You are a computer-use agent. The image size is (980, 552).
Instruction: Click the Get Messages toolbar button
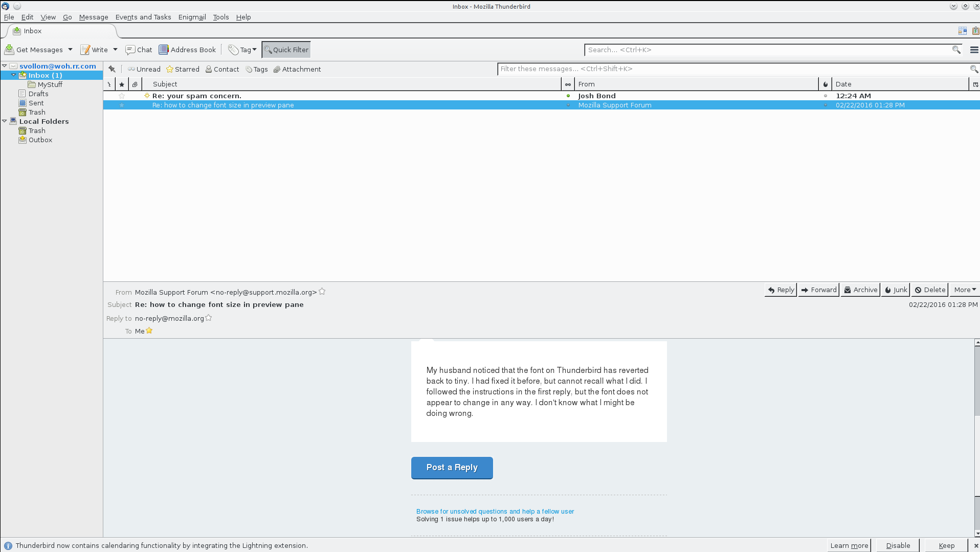click(x=34, y=50)
